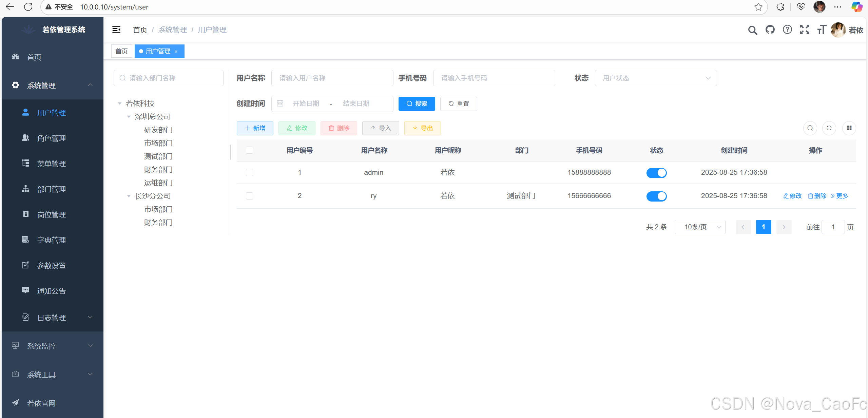Collapse the 系统管理 sidebar group

[x=53, y=85]
